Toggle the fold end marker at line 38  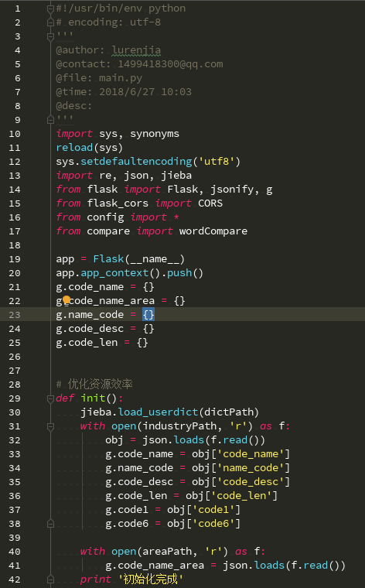50,524
